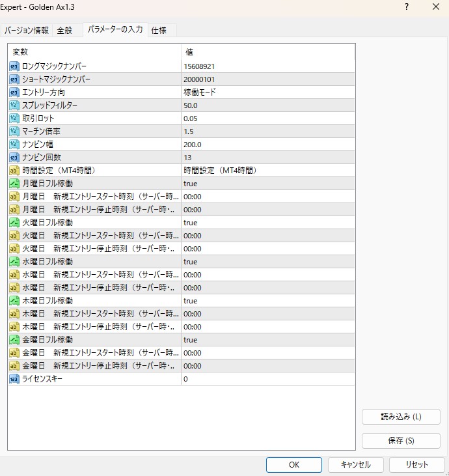449x476 pixels.
Task: Edit the スプレッドフィルター value 50.0
Action: (x=268, y=105)
